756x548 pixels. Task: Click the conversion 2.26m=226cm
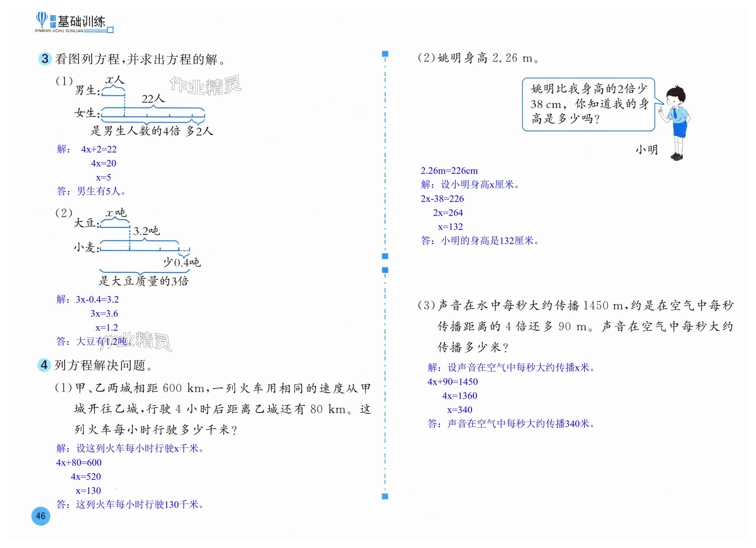tap(449, 170)
